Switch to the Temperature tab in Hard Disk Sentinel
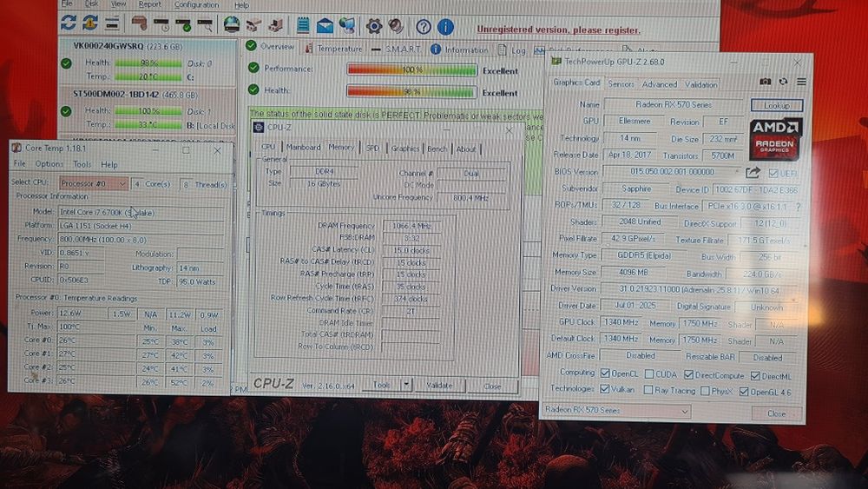 [x=333, y=49]
